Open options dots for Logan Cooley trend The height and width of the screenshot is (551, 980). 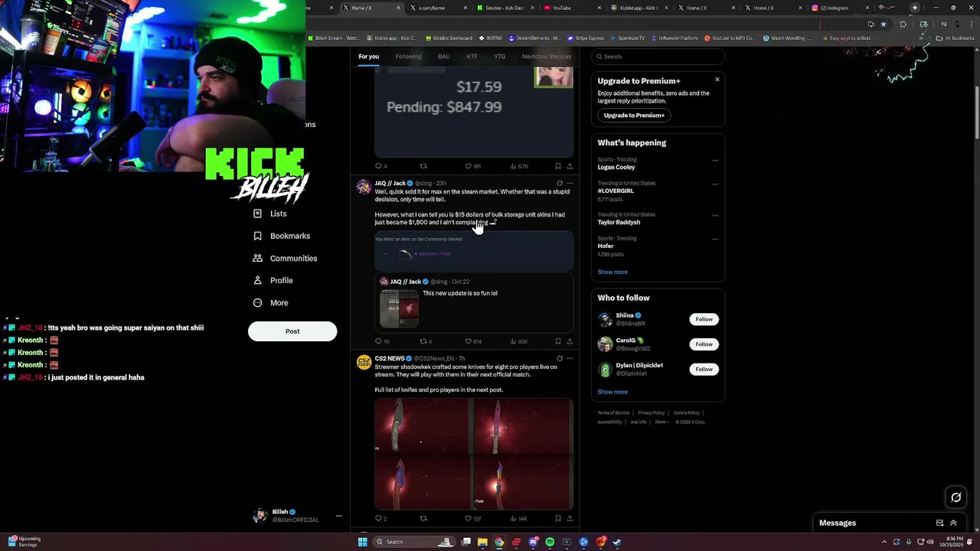point(715,161)
